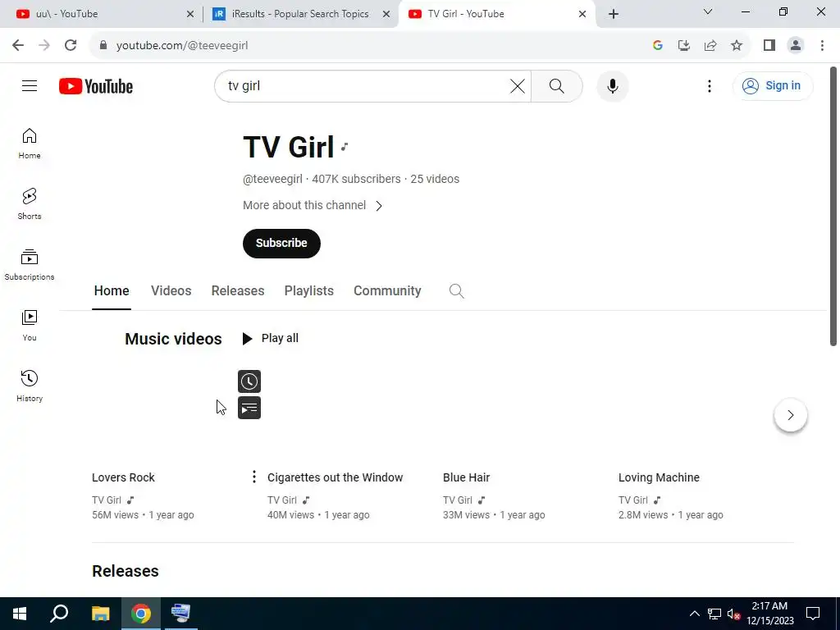
Task: Click the magnifier search button
Action: click(x=557, y=85)
